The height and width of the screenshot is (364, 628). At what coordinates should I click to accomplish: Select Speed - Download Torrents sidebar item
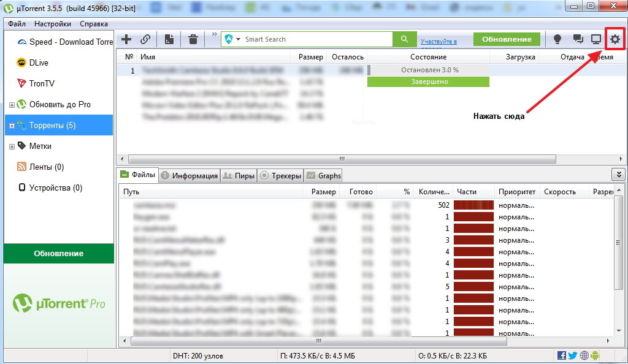click(x=65, y=42)
